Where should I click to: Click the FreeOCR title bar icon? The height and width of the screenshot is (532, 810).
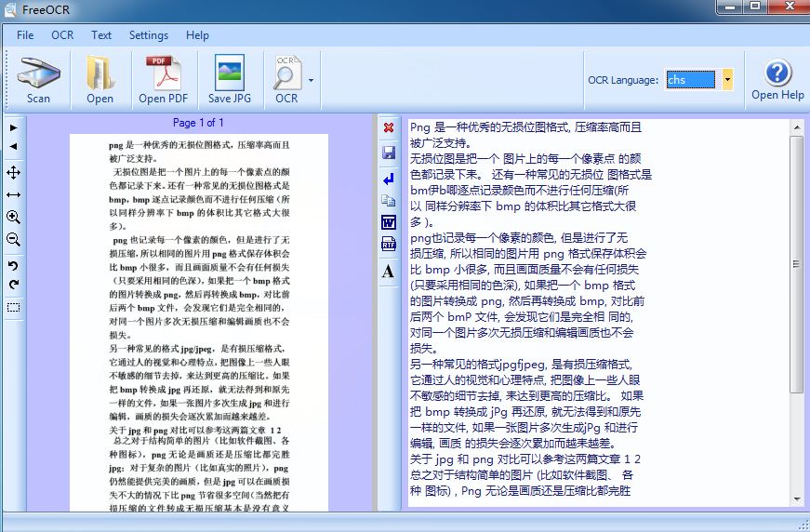tap(10, 9)
